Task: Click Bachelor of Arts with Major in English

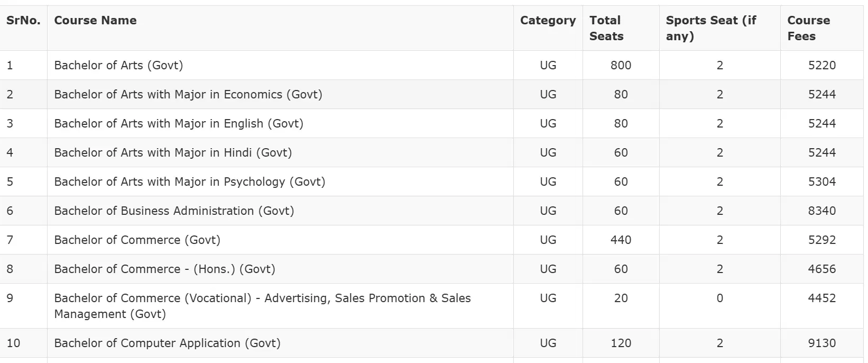Action: (178, 124)
